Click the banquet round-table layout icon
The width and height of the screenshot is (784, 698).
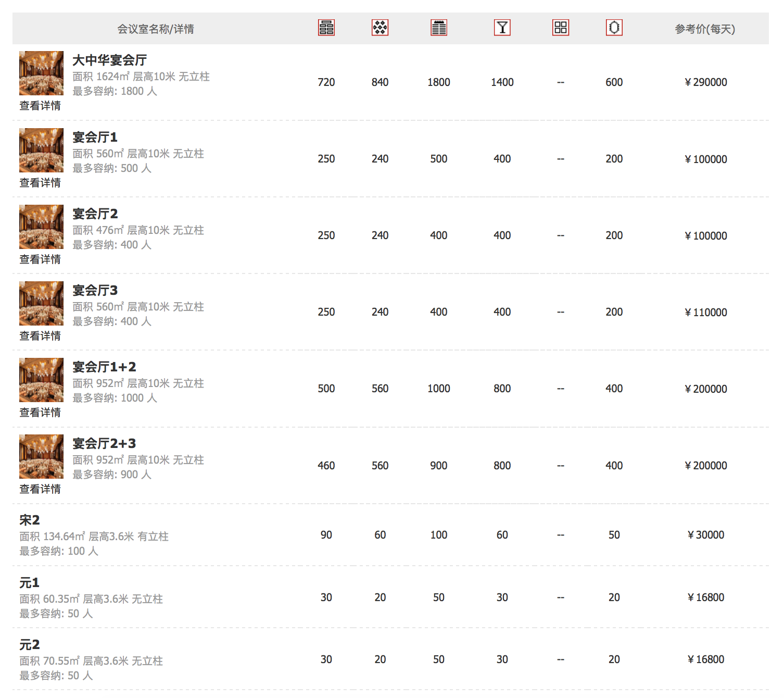click(380, 28)
